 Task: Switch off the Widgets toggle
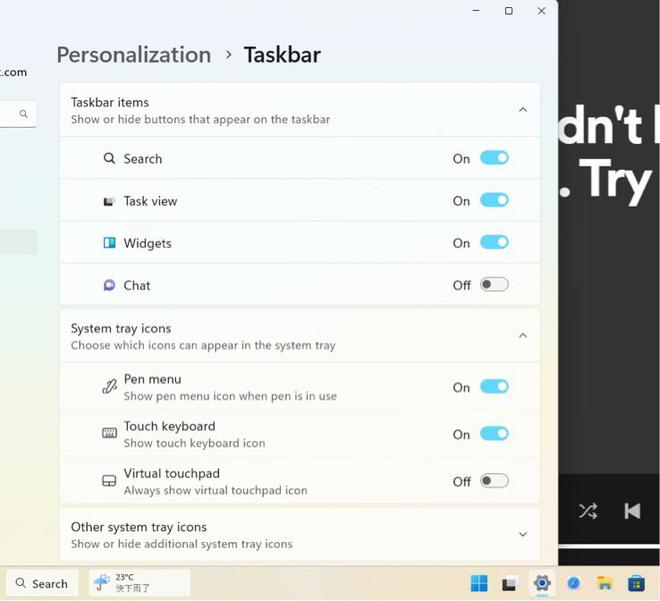click(x=494, y=242)
